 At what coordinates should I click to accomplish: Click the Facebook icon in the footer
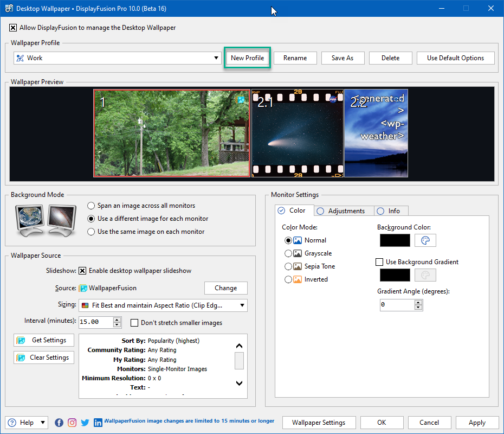(59, 423)
